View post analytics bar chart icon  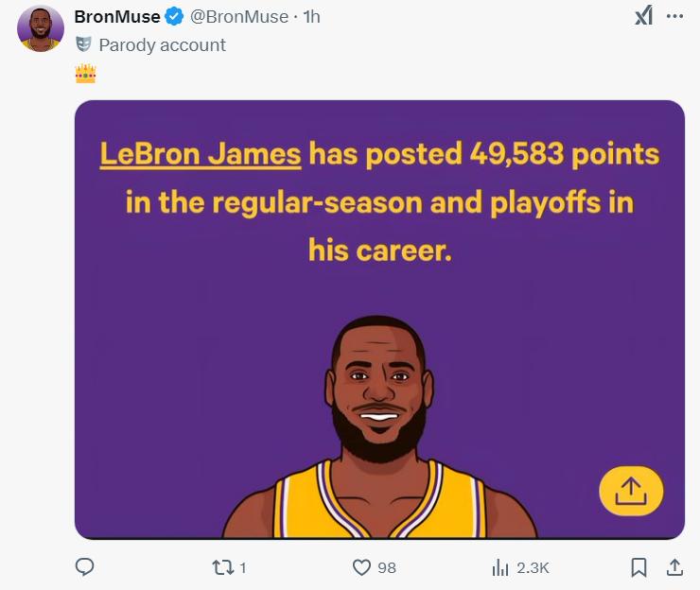click(x=500, y=567)
